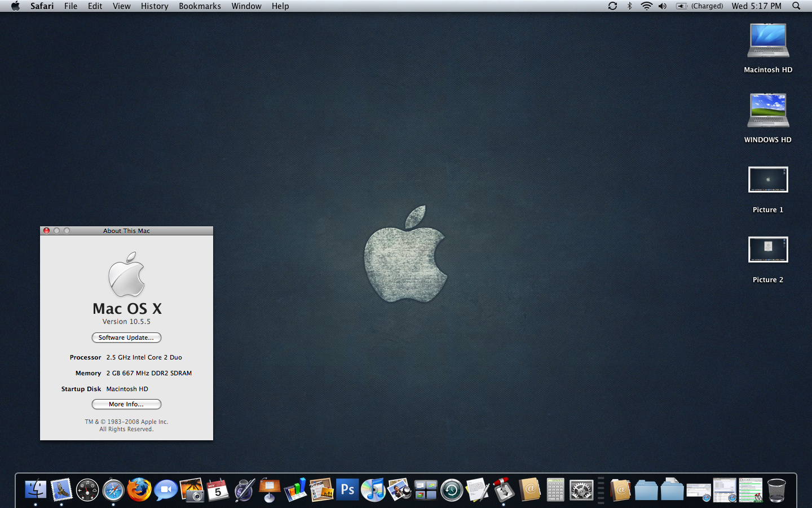Open iChat from the Dock
The image size is (812, 508).
pos(166,490)
